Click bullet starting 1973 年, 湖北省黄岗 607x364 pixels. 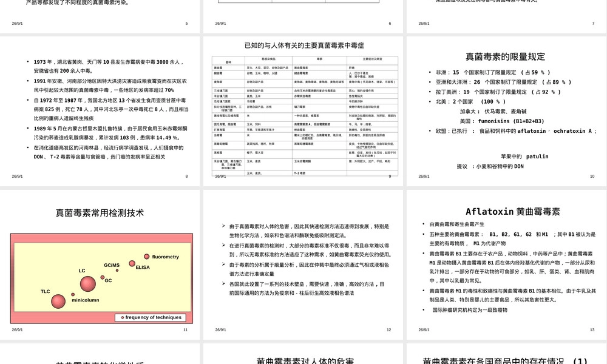(x=109, y=66)
